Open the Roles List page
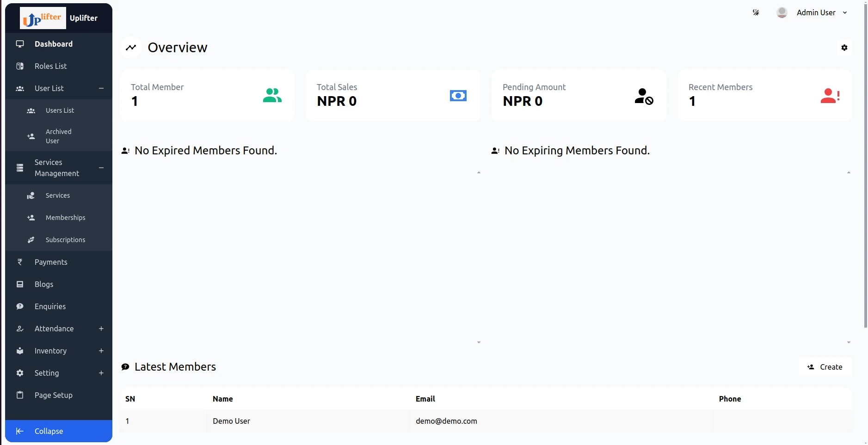The height and width of the screenshot is (445, 868). 50,66
